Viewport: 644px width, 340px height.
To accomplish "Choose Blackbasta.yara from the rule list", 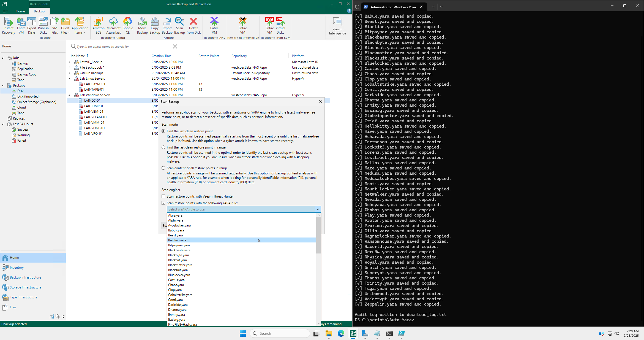I will [x=179, y=250].
